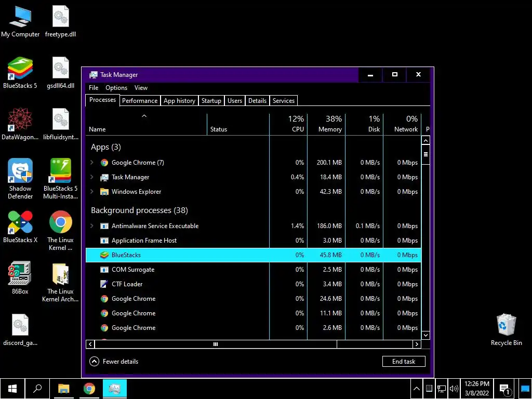This screenshot has width=532, height=399.
Task: Select the CTF Loader process icon
Action: click(x=104, y=284)
